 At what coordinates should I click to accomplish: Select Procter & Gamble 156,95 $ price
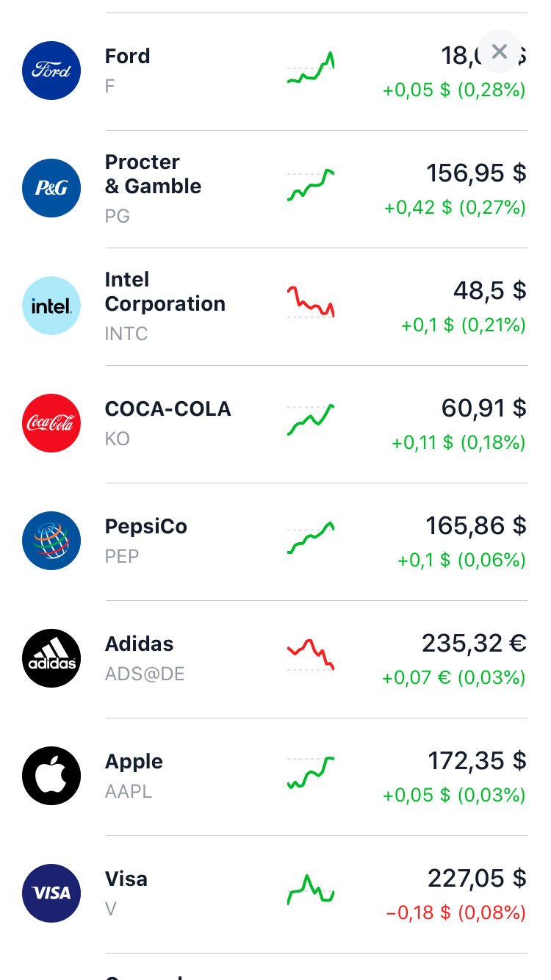click(x=477, y=173)
